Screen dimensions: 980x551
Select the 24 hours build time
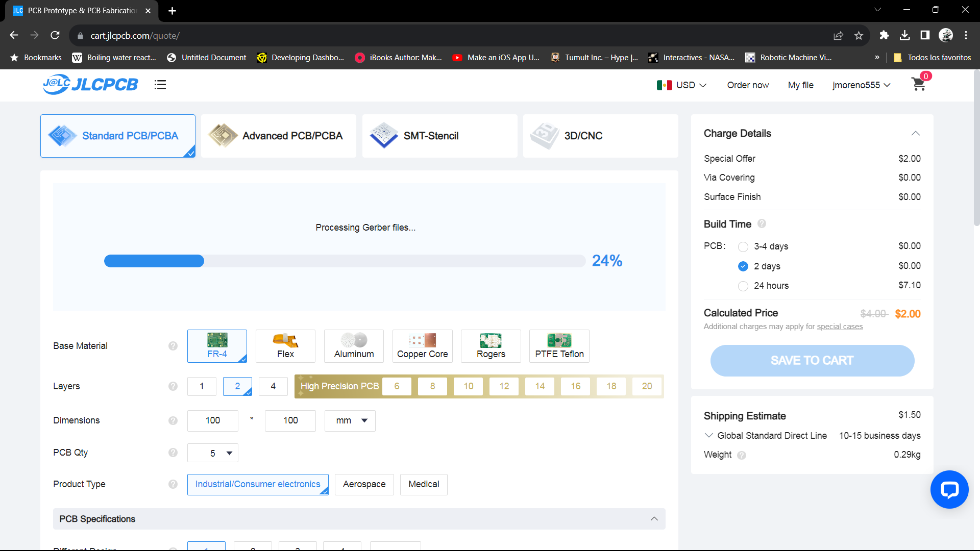[743, 286]
